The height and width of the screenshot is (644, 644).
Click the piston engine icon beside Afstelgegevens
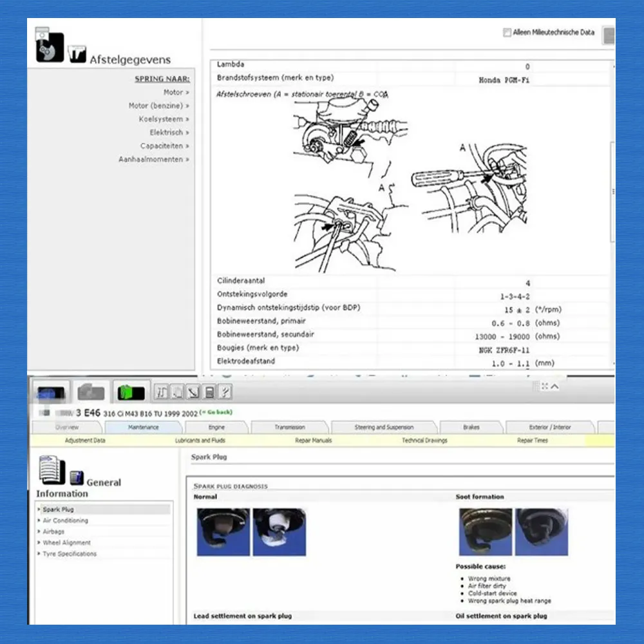coord(48,45)
